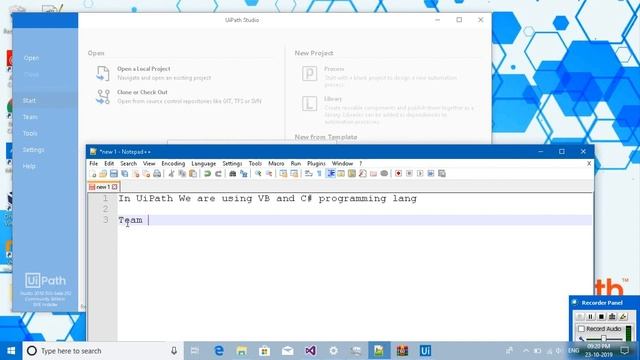640x360 pixels.
Task: Open the View menu in Notepad++
Action: [x=149, y=163]
